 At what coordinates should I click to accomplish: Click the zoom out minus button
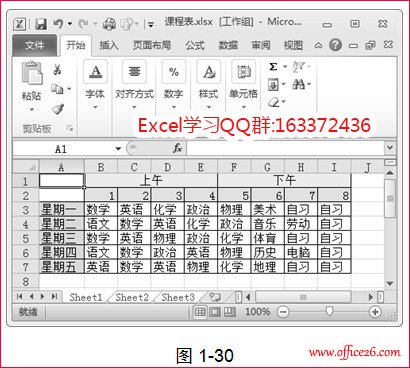coord(283,312)
